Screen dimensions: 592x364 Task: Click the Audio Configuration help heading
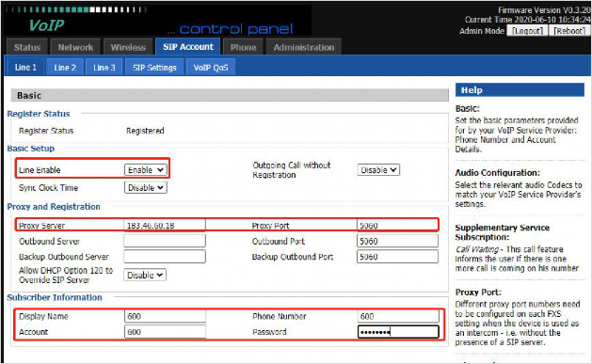point(498,173)
